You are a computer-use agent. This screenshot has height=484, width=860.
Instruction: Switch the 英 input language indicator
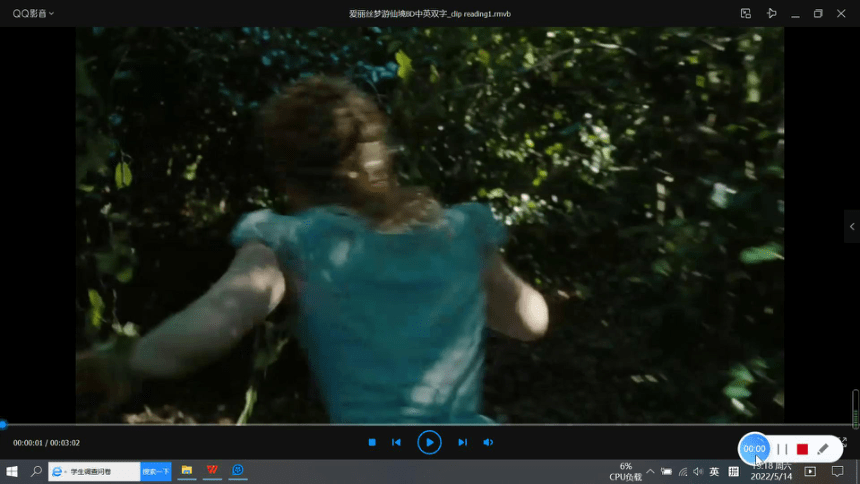tap(714, 471)
